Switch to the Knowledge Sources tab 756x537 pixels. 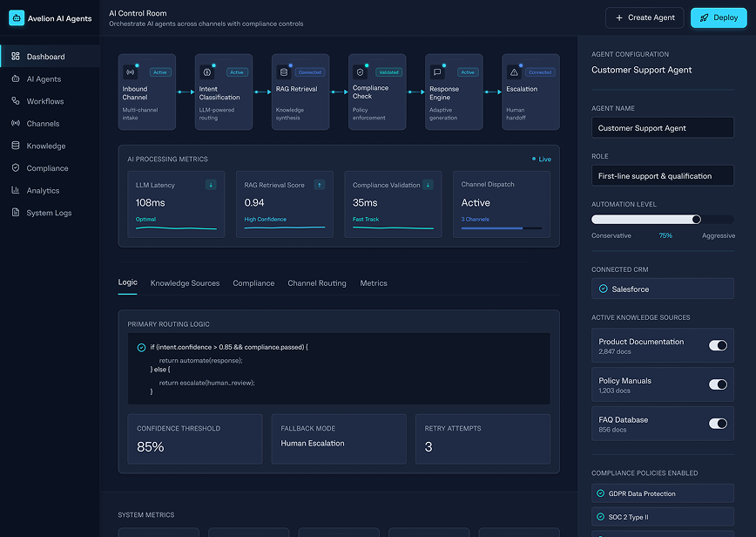tap(185, 283)
